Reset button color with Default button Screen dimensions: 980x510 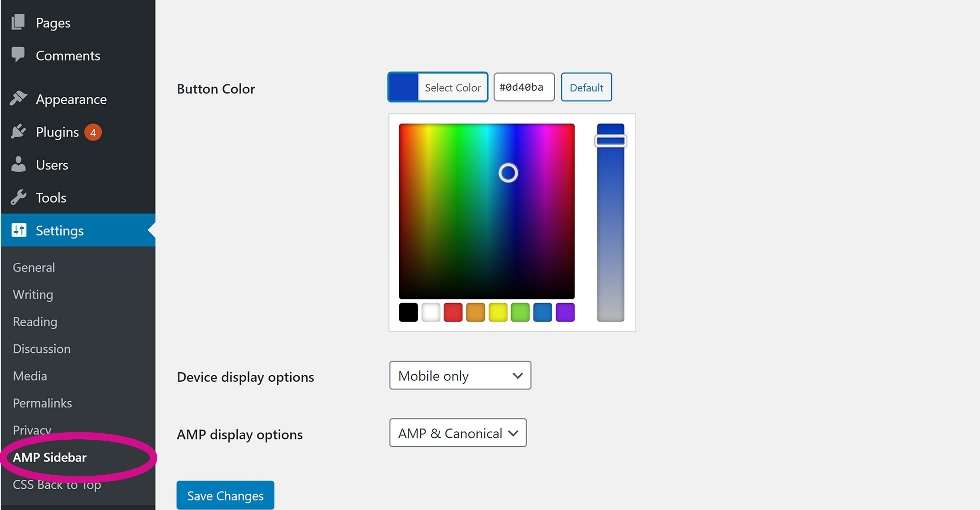click(x=586, y=87)
